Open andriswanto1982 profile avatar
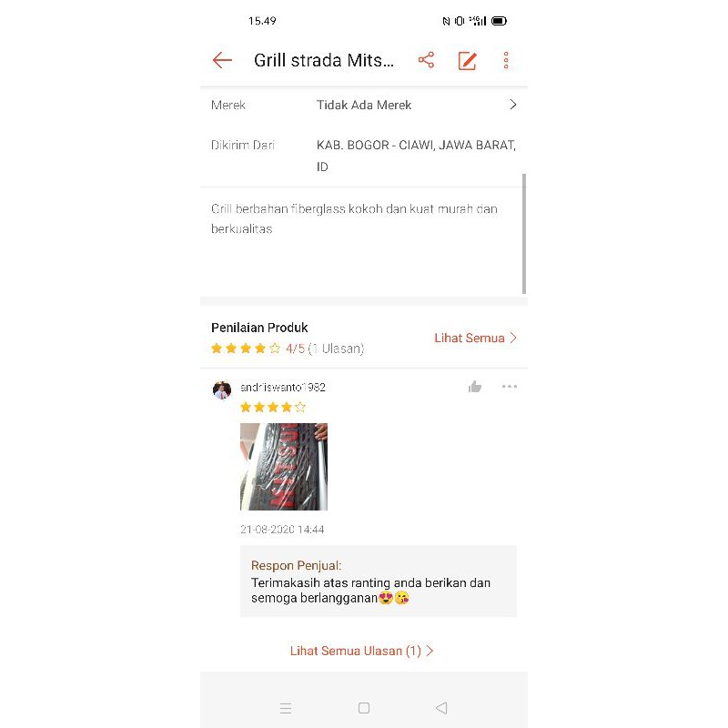The width and height of the screenshot is (728, 728). pos(222,390)
